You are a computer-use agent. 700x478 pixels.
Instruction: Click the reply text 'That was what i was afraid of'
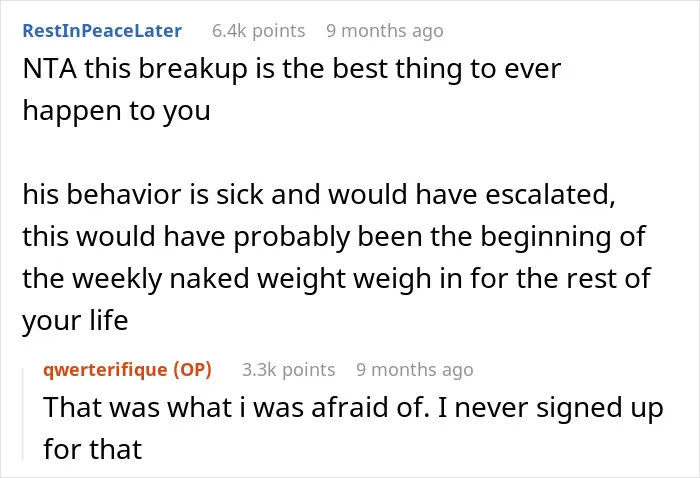(x=237, y=407)
